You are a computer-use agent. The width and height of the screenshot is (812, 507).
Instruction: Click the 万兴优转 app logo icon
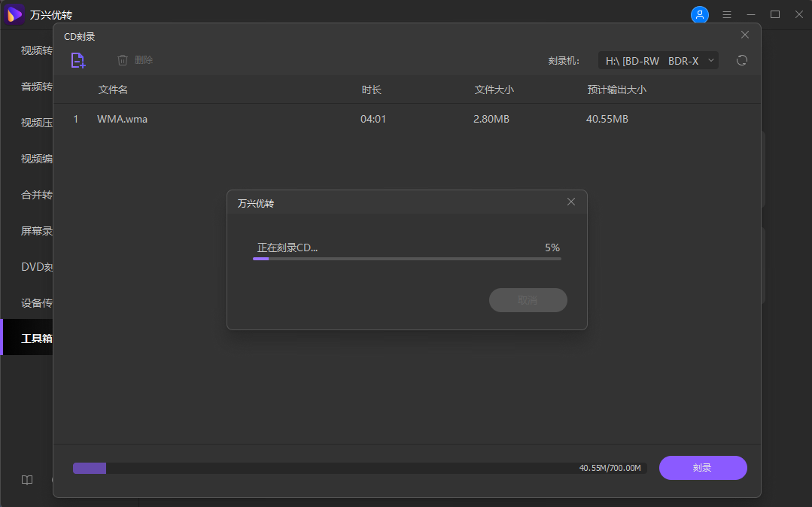coord(14,14)
